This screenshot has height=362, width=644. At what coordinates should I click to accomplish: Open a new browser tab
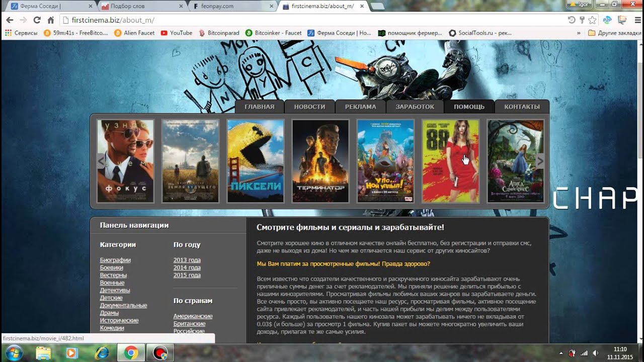click(x=377, y=6)
